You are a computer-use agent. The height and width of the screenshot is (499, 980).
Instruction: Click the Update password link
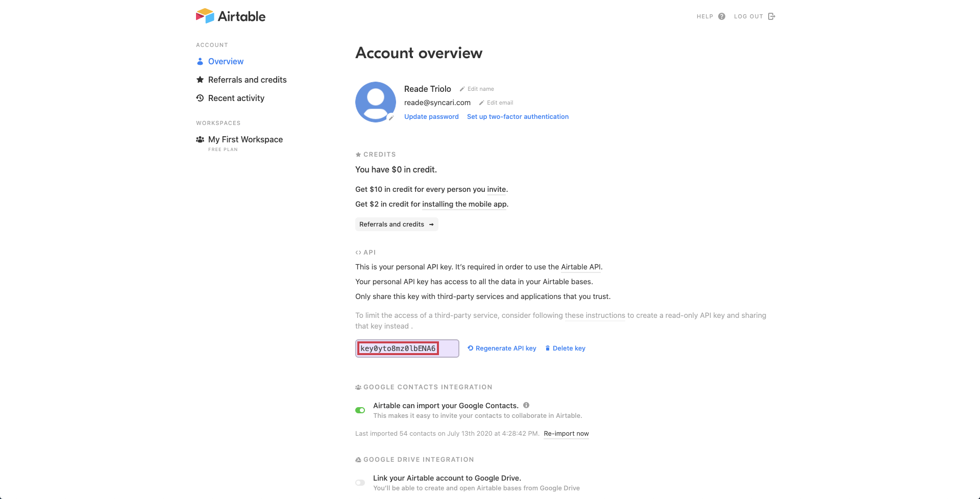431,116
